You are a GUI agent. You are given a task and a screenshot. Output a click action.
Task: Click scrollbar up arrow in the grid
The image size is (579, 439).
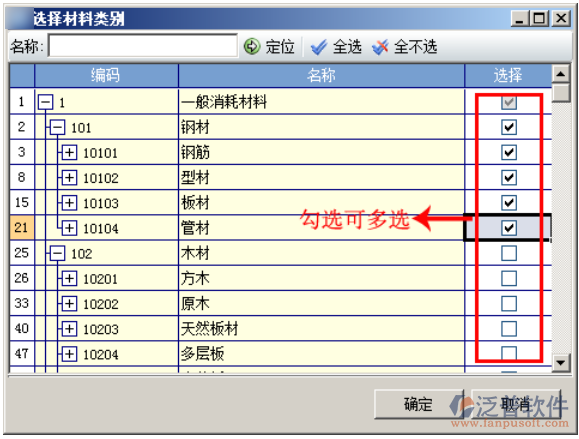pos(561,74)
